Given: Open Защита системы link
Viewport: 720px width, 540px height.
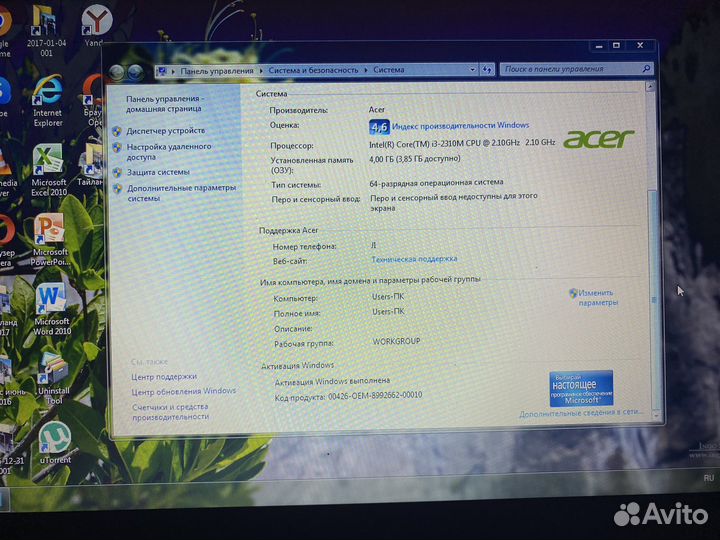Looking at the screenshot, I should click(158, 172).
